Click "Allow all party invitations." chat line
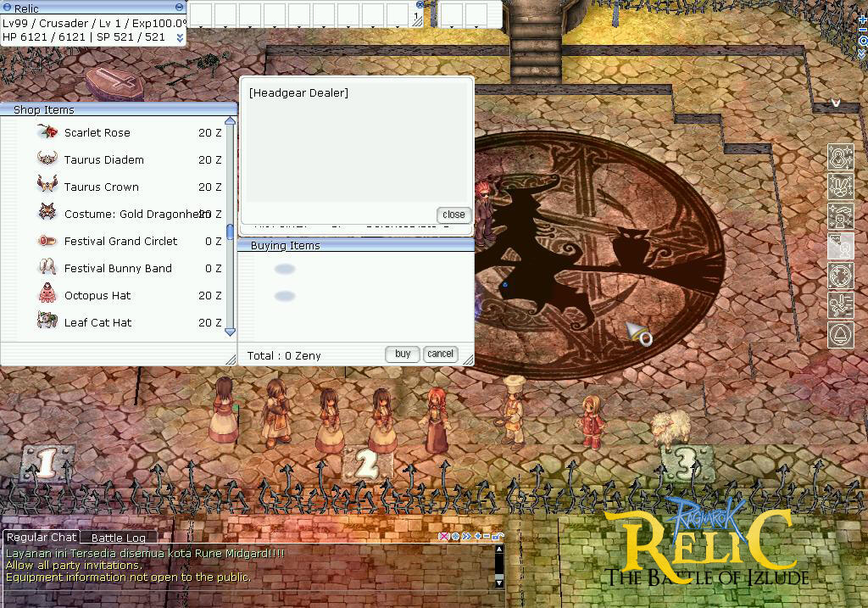868x608 pixels. (75, 566)
